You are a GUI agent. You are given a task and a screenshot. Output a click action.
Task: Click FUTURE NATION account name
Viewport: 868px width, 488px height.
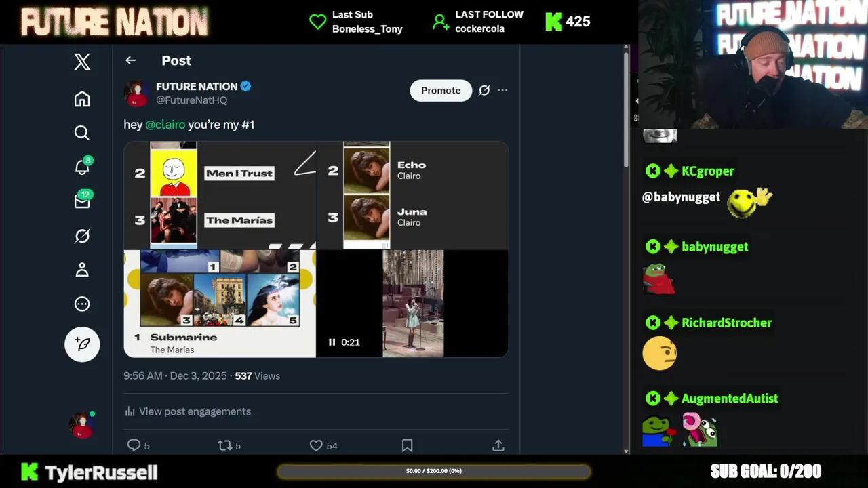click(197, 87)
